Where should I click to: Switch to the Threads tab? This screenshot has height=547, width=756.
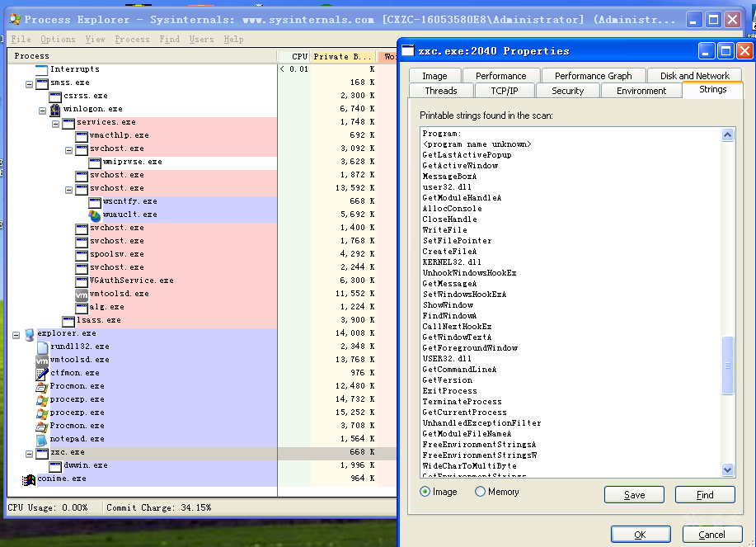(x=441, y=91)
